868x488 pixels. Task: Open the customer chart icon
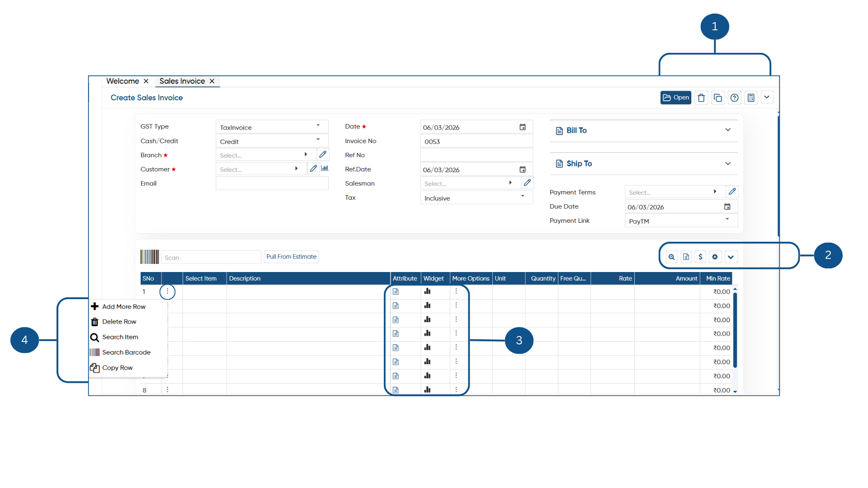[325, 168]
